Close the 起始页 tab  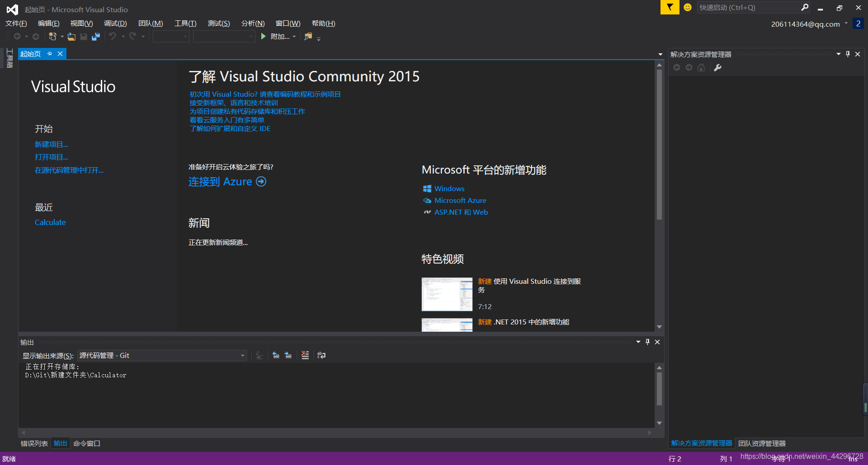[60, 54]
